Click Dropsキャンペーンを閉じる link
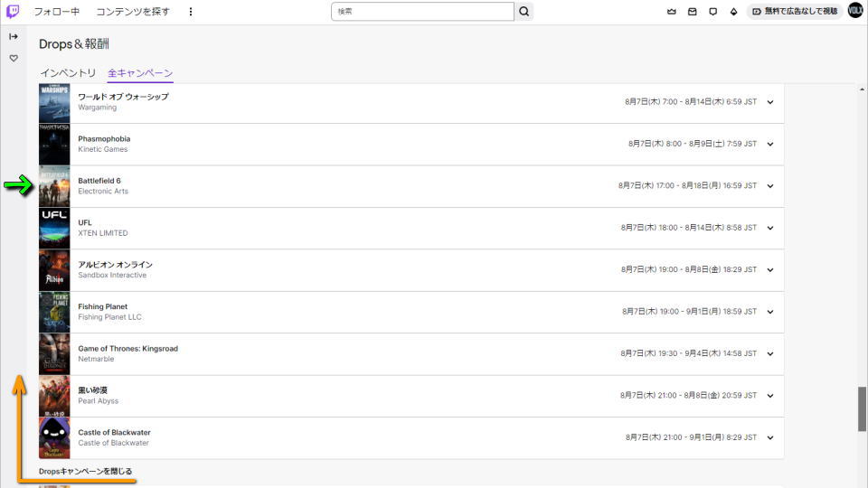This screenshot has height=488, width=868. (85, 472)
